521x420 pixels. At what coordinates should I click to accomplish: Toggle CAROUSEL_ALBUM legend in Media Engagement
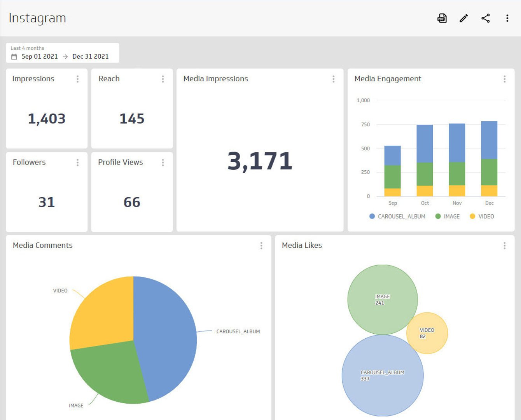click(397, 216)
